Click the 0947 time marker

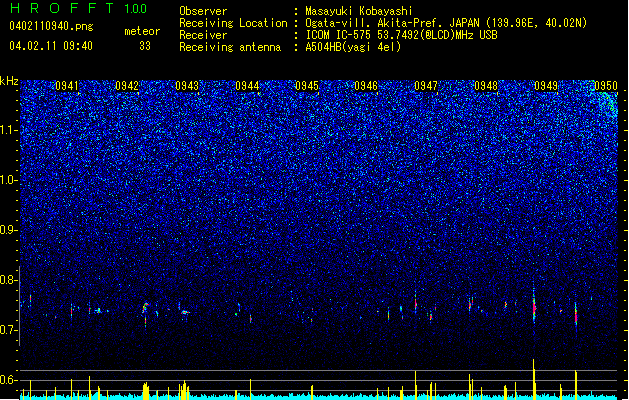pyautogui.click(x=426, y=86)
